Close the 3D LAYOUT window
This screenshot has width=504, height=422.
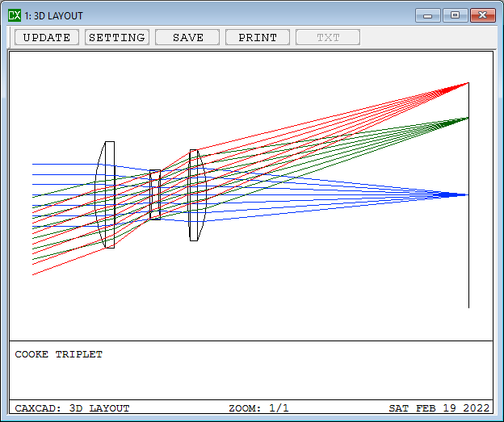click(x=483, y=15)
